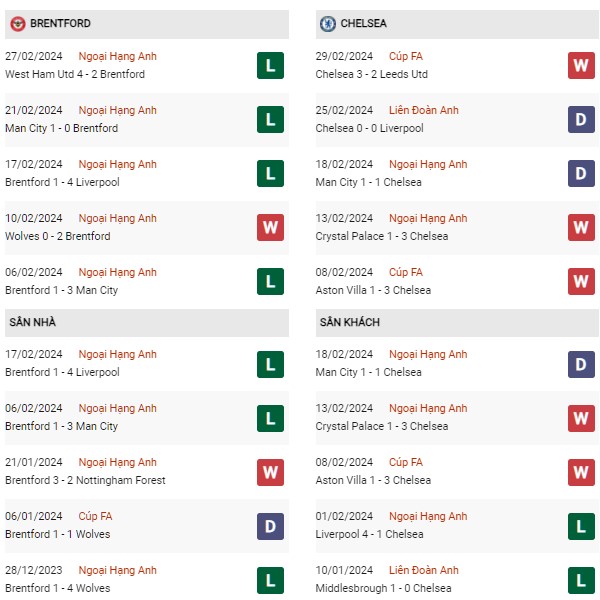Click W badge for Chelsea 3-2 Leeds Utd
The width and height of the screenshot is (600, 600).
pyautogui.click(x=581, y=65)
